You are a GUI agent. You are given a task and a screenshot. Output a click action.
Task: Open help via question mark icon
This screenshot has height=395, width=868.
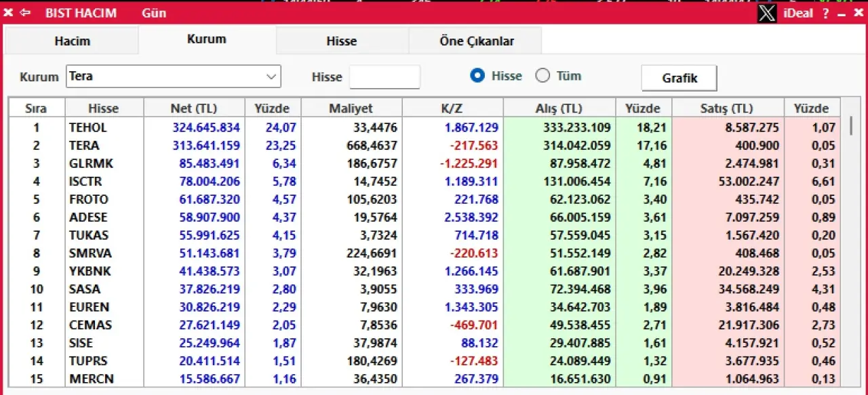825,13
